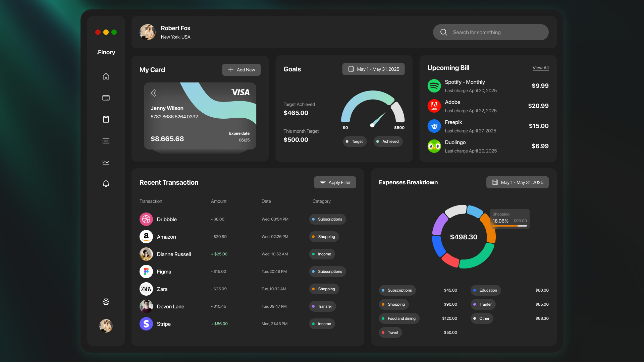644x362 pixels.
Task: Click the Duolingo bill icon
Action: [434, 146]
